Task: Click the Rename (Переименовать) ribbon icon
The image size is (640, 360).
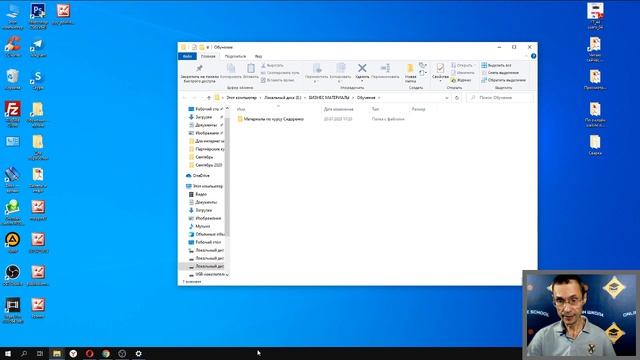Action: [x=385, y=68]
